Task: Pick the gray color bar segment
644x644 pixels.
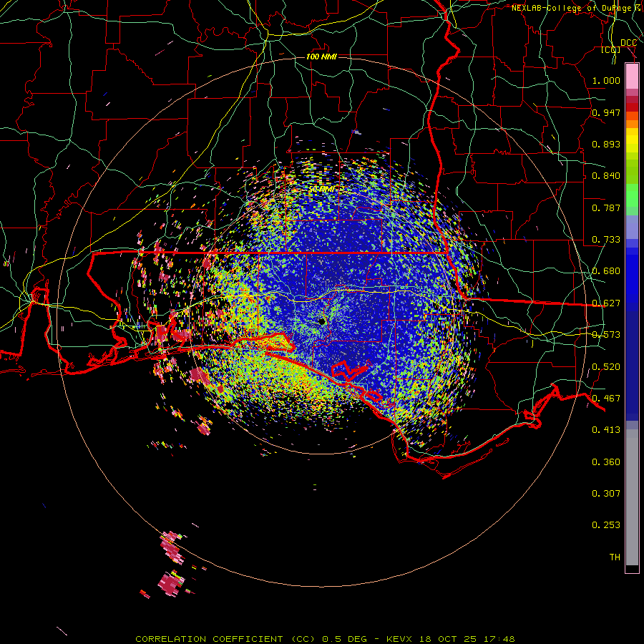Action: coord(632,497)
